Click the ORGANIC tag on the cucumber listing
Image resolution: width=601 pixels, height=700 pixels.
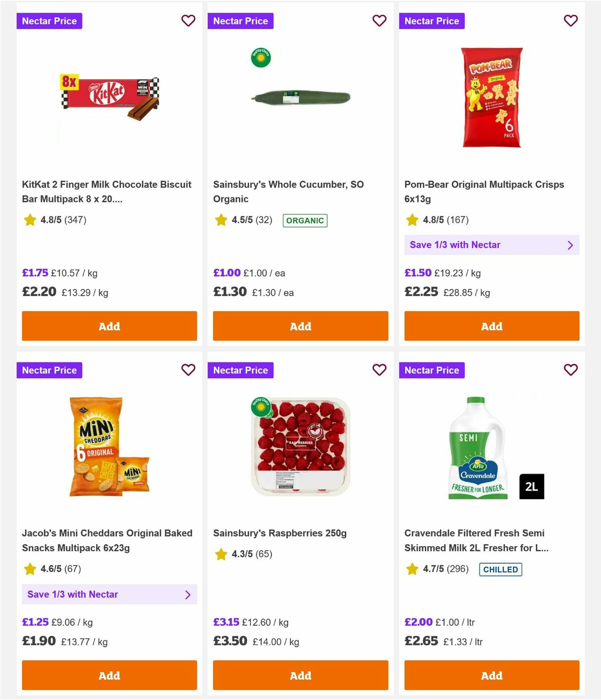click(306, 220)
